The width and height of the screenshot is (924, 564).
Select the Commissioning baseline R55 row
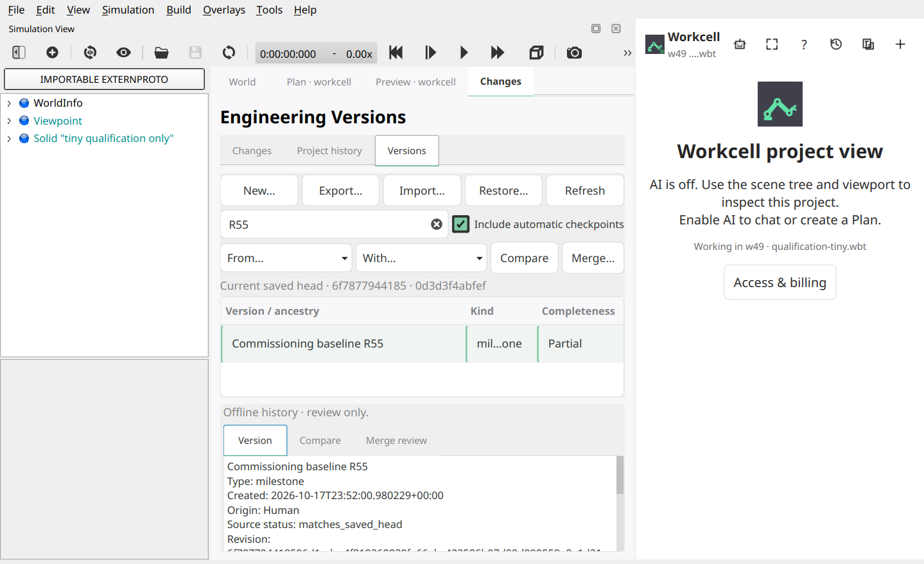422,344
